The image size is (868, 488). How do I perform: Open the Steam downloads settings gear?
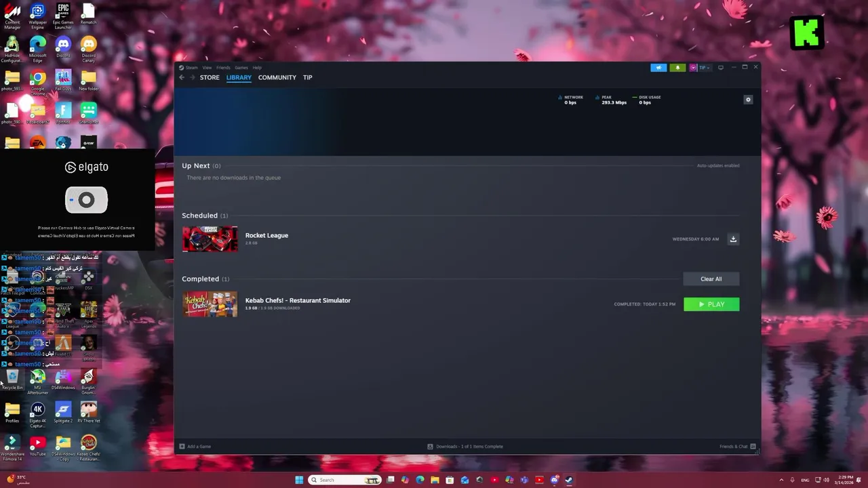(748, 100)
